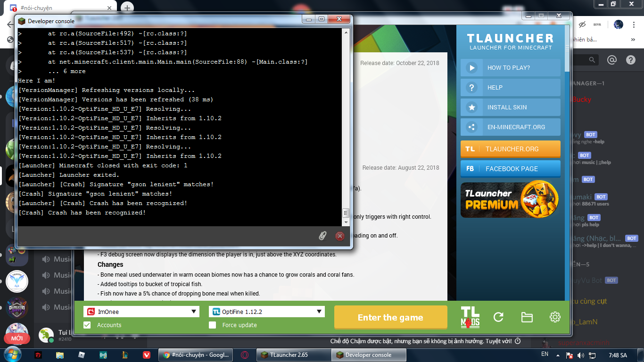Click the volume icon in system tray
Viewport: 644px width, 362px height.
point(580,355)
